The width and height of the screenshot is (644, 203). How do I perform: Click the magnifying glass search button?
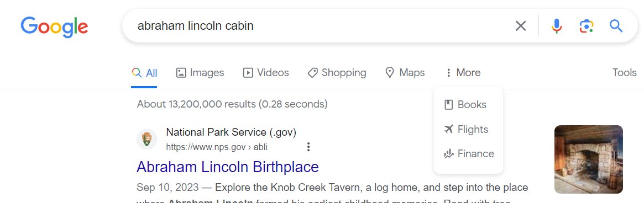click(x=616, y=26)
